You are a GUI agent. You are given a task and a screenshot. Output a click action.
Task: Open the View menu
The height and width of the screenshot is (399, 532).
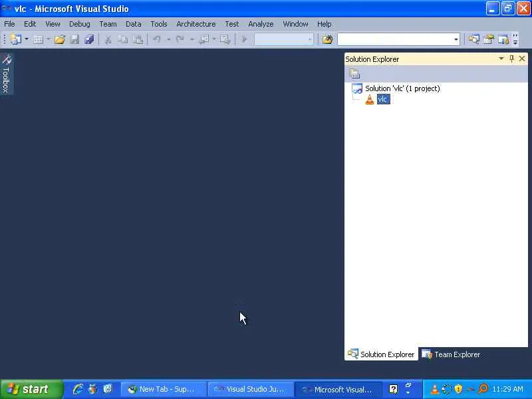coord(53,24)
